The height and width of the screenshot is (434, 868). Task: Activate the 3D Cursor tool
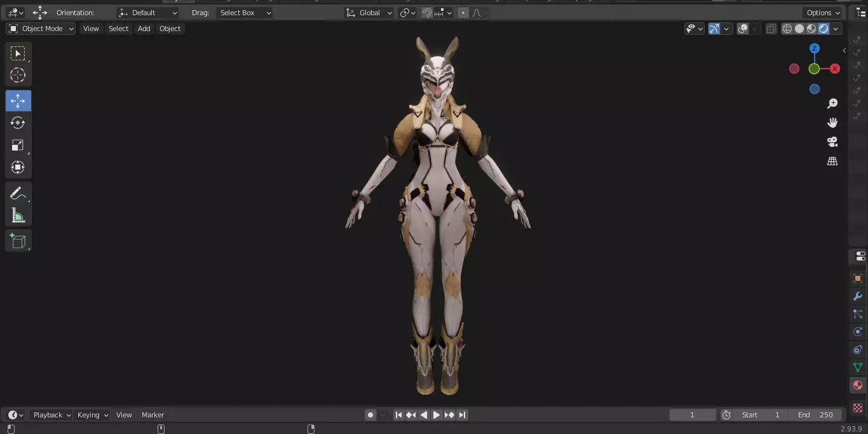tap(18, 75)
